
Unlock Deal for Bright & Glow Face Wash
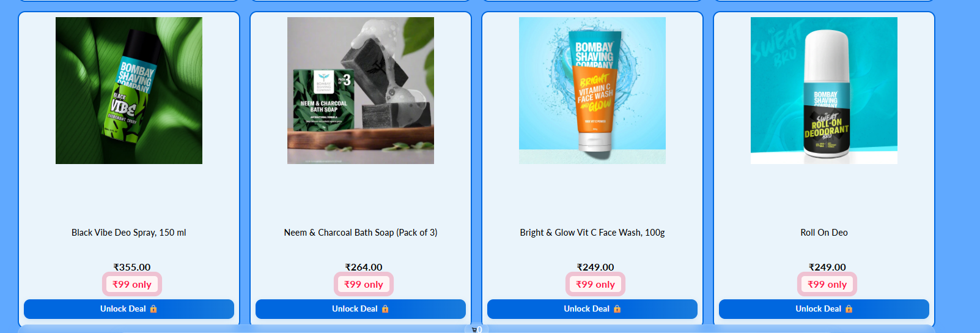[592, 309]
